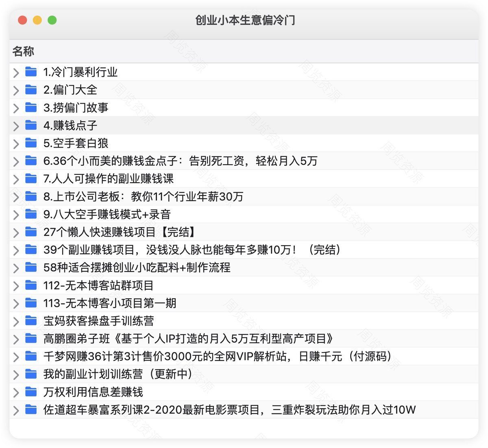Expand 113-无本博客小项目第一期 disclosure chevron

pos(16,304)
